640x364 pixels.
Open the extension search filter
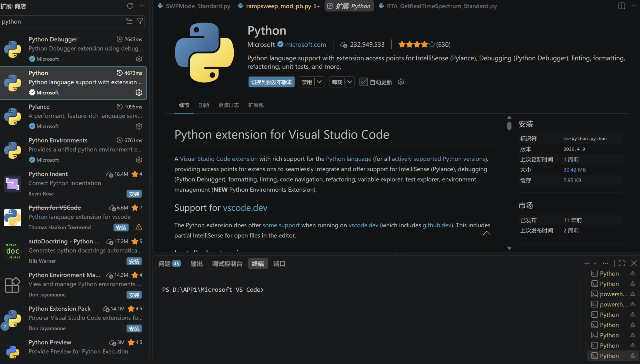point(140,21)
